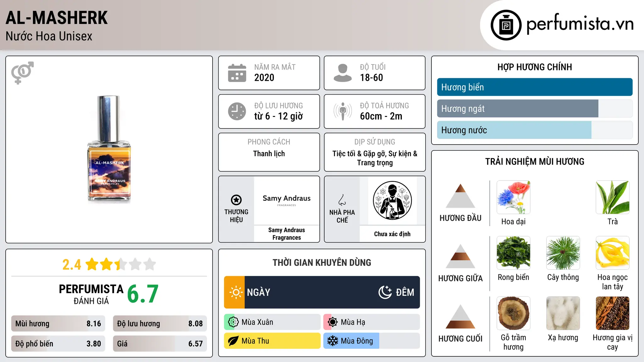Click the Mùa Đông season bar
The height and width of the screenshot is (362, 644).
372,341
